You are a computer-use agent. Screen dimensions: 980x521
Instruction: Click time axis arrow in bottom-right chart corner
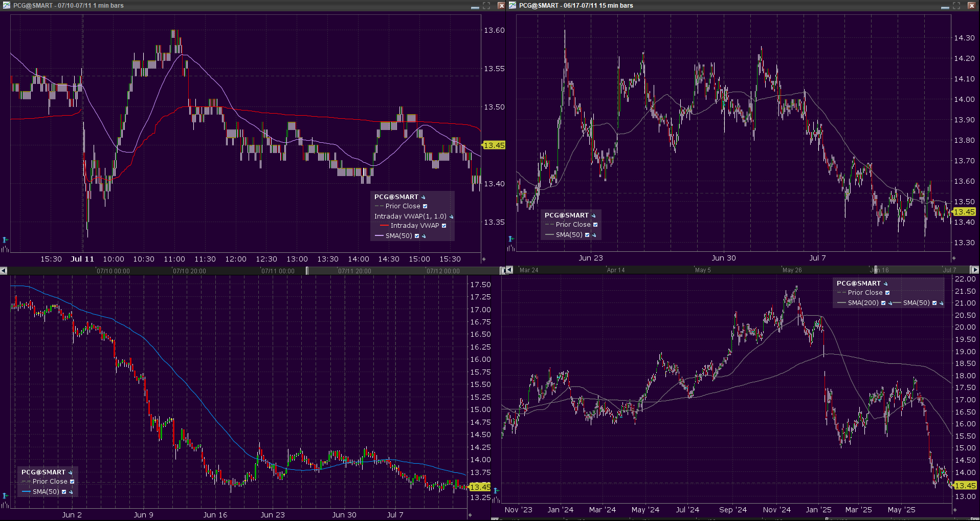[x=954, y=510]
